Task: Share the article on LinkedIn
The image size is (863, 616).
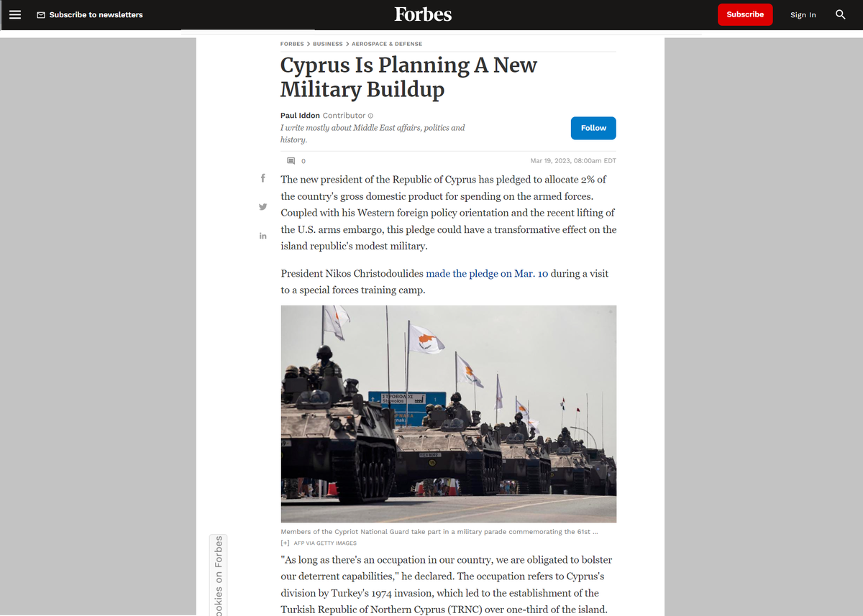Action: (x=262, y=236)
